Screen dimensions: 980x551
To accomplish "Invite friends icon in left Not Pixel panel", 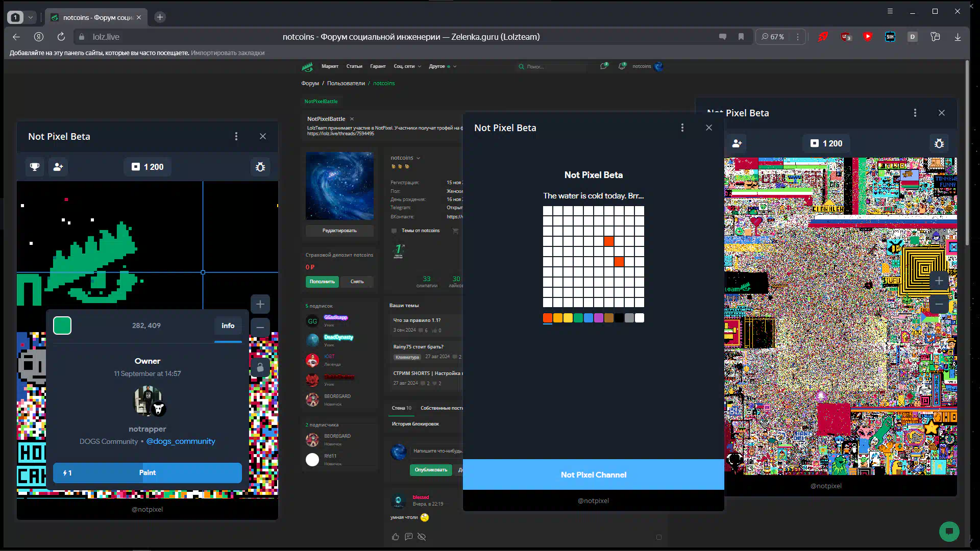I will [58, 167].
